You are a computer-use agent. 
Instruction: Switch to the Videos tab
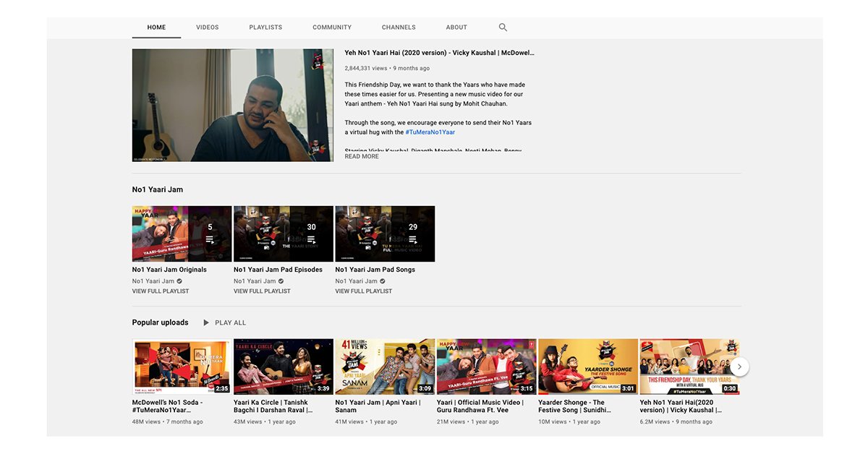208,27
